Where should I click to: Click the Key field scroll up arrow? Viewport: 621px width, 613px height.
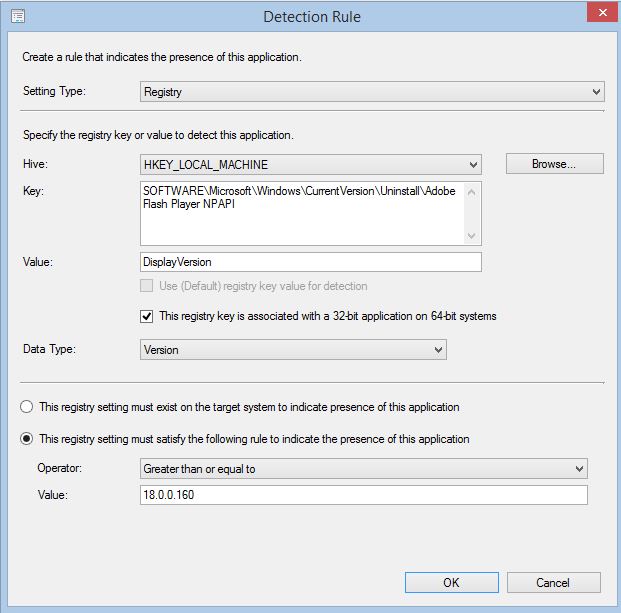coord(471,192)
